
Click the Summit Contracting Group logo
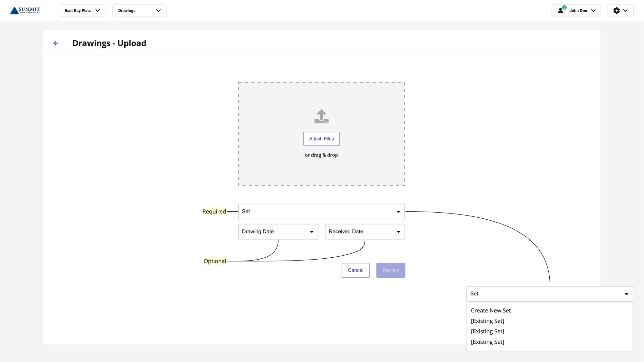(25, 11)
